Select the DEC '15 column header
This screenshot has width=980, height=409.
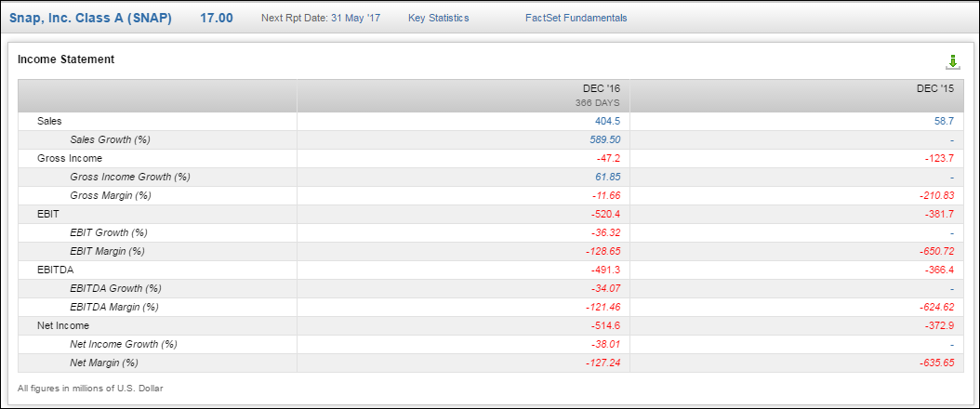coord(935,89)
